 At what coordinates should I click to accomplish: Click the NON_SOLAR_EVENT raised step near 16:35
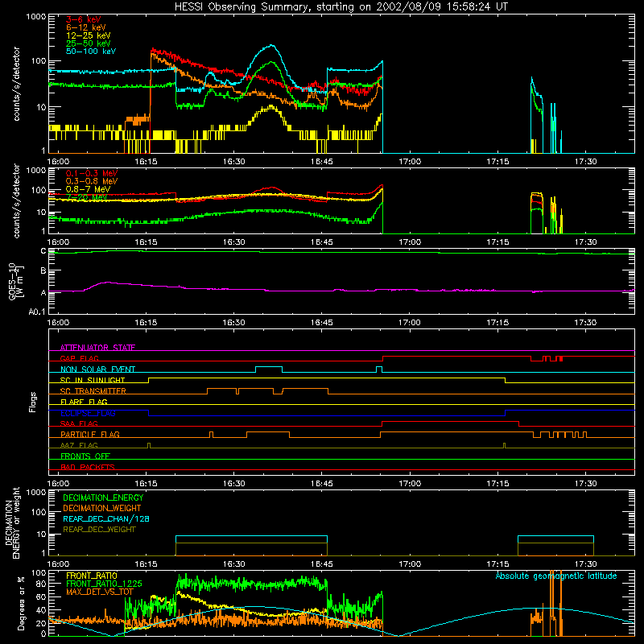(x=269, y=366)
